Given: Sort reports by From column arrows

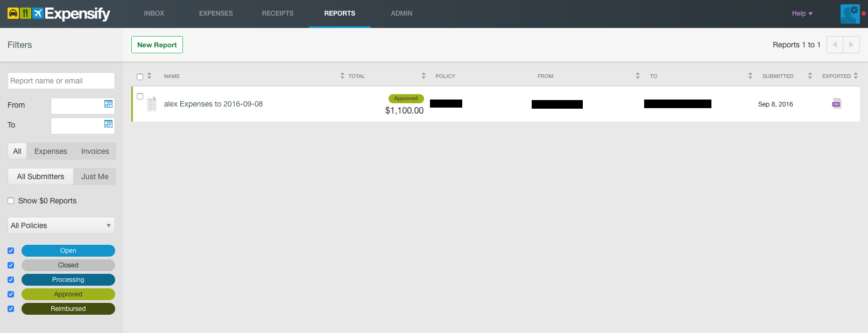Looking at the screenshot, I should tap(638, 76).
